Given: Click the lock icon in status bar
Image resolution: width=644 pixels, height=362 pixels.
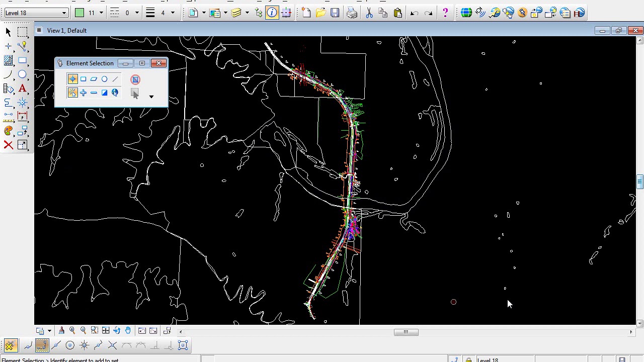Looking at the screenshot, I should (x=468, y=359).
